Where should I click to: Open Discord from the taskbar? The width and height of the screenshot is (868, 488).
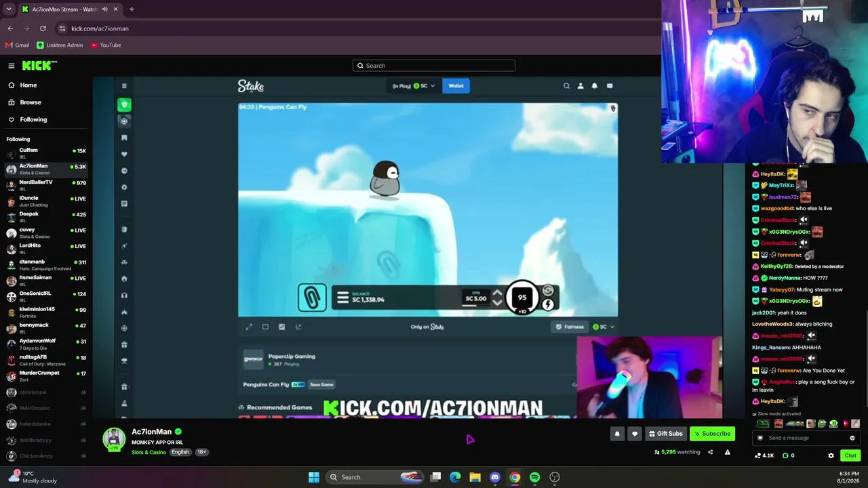(495, 477)
